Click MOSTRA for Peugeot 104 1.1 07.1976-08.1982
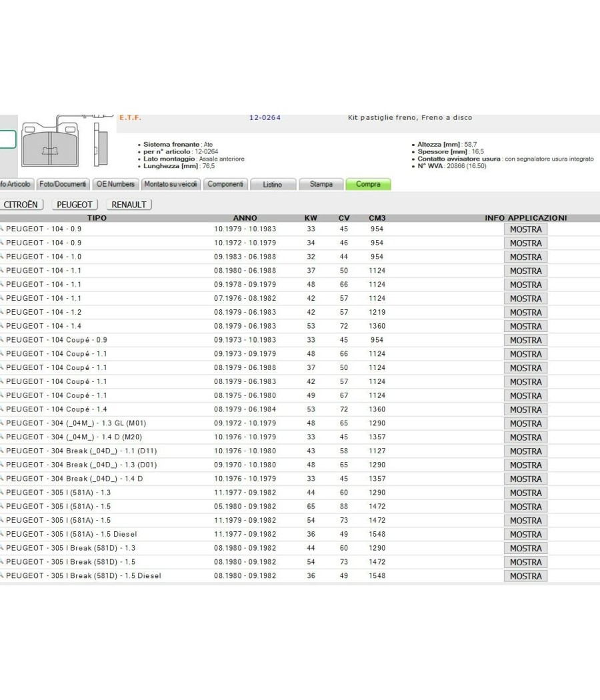 point(526,298)
